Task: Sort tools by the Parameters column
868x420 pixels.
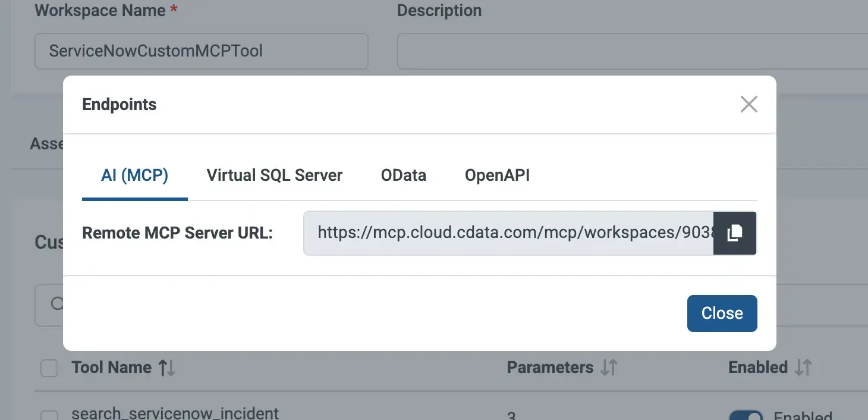Action: click(x=609, y=367)
